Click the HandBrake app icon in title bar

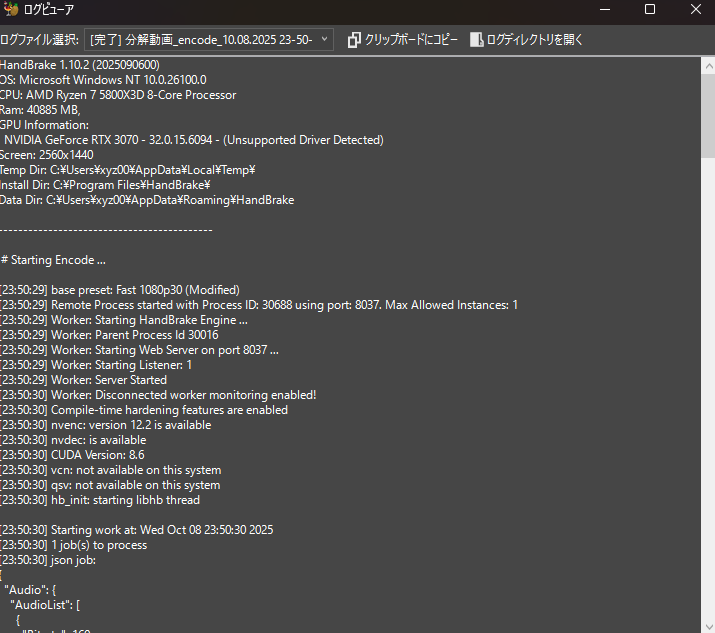[9, 10]
